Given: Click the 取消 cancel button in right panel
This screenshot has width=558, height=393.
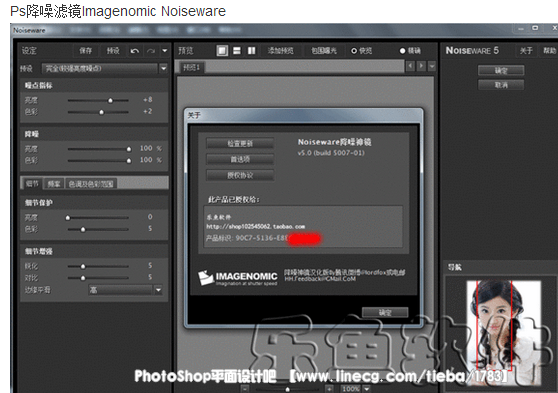Looking at the screenshot, I should [501, 85].
